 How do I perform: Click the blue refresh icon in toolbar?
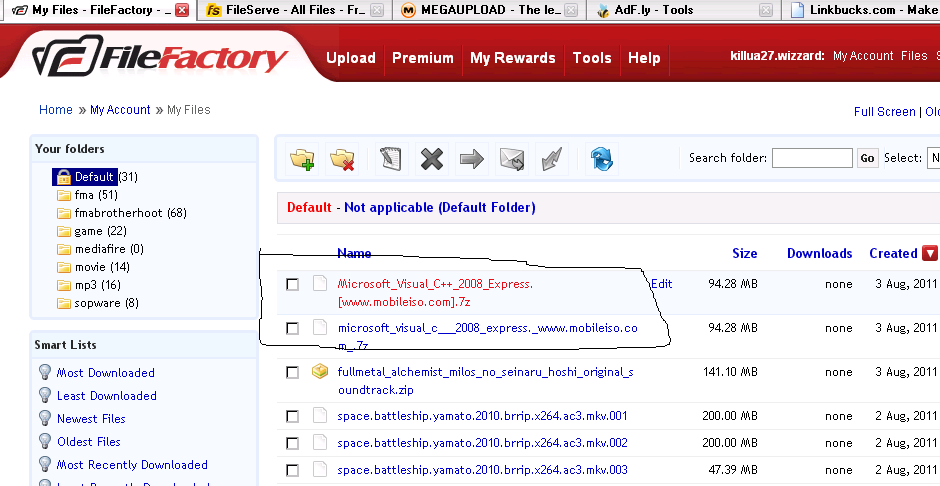pyautogui.click(x=601, y=159)
